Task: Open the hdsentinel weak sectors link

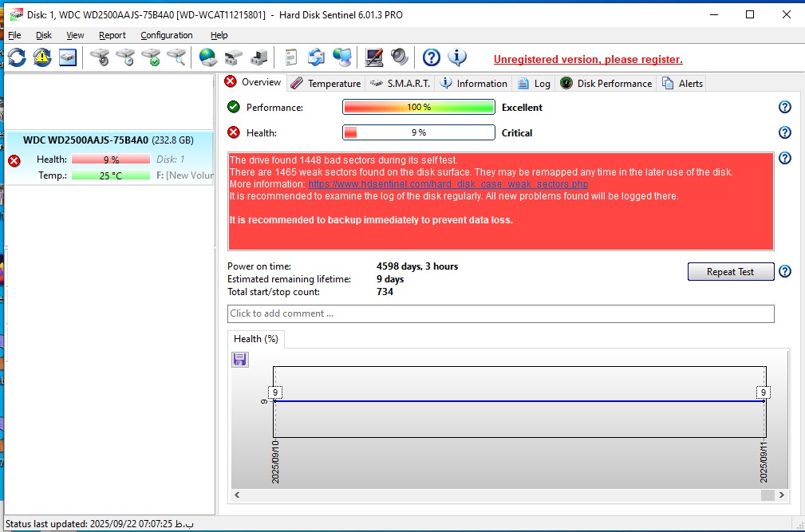Action: pos(448,184)
